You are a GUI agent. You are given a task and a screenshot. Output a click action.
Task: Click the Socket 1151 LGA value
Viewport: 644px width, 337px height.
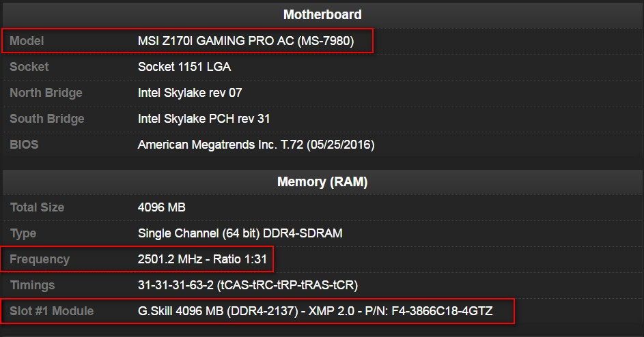tap(184, 67)
